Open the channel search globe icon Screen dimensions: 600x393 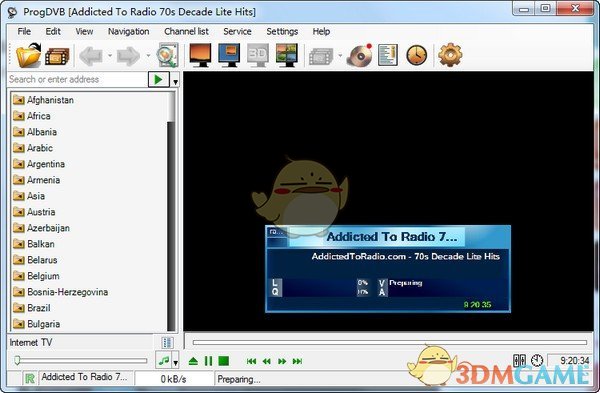pos(168,55)
